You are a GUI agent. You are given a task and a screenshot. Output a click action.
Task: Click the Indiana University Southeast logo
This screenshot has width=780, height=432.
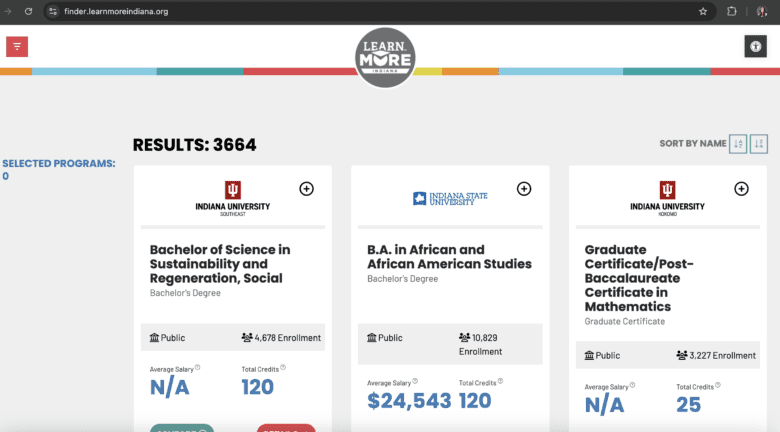coord(232,198)
